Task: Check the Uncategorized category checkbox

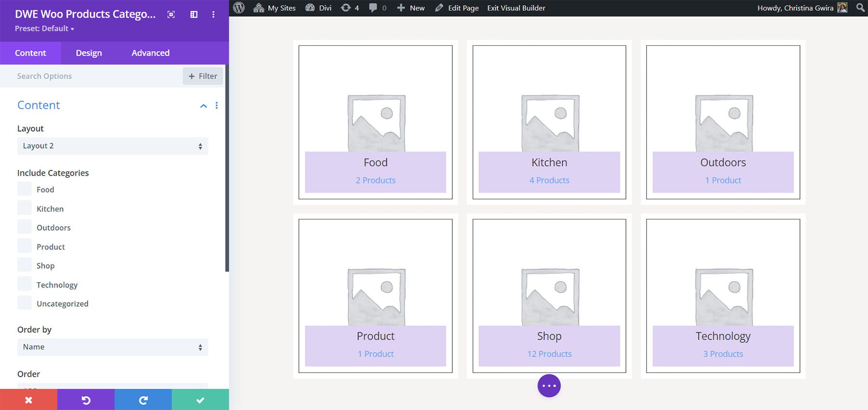Action: pyautogui.click(x=25, y=303)
